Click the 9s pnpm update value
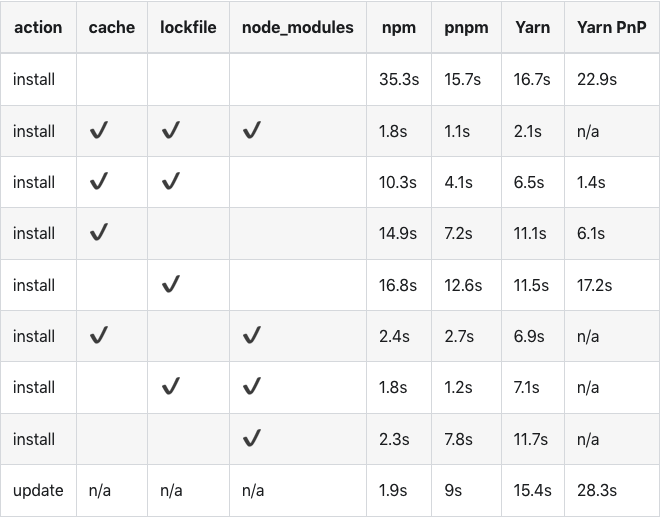 (x=453, y=490)
